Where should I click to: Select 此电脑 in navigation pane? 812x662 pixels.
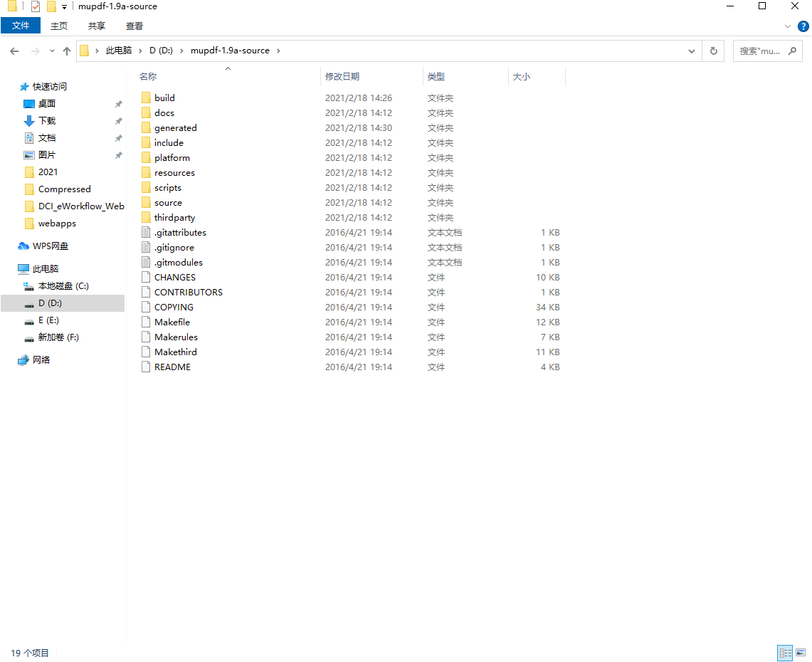[x=46, y=269]
